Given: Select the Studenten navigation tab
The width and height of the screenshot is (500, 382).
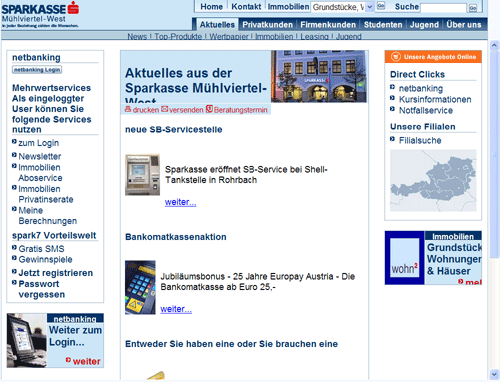Looking at the screenshot, I should (383, 25).
